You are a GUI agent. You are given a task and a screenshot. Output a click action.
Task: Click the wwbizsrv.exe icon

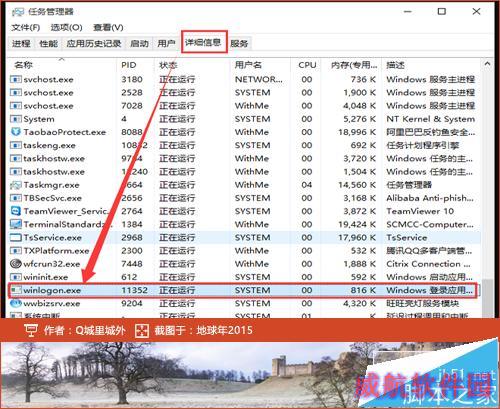pyautogui.click(x=16, y=303)
